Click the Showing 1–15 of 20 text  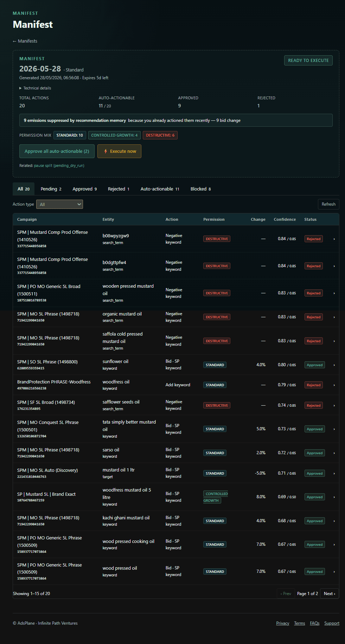pyautogui.click(x=32, y=594)
